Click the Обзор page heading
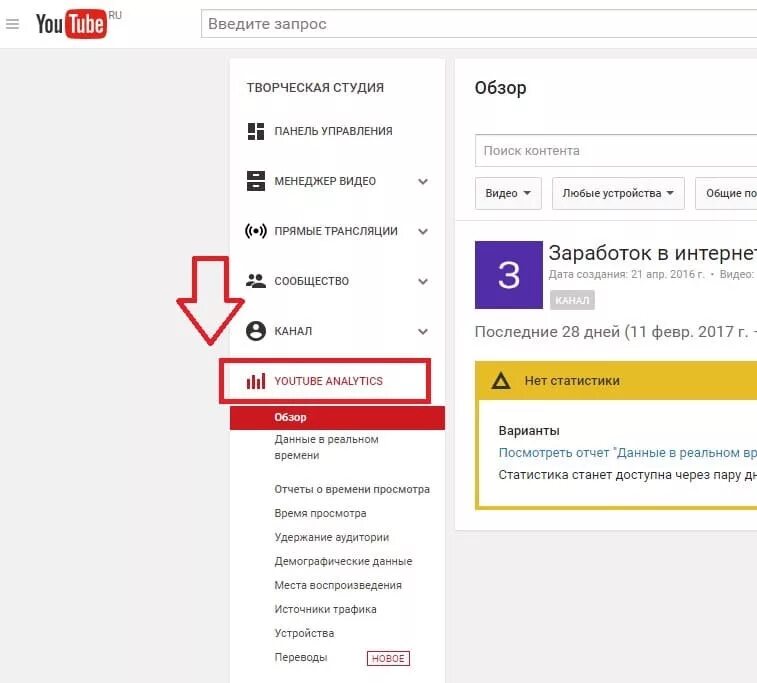 (500, 88)
